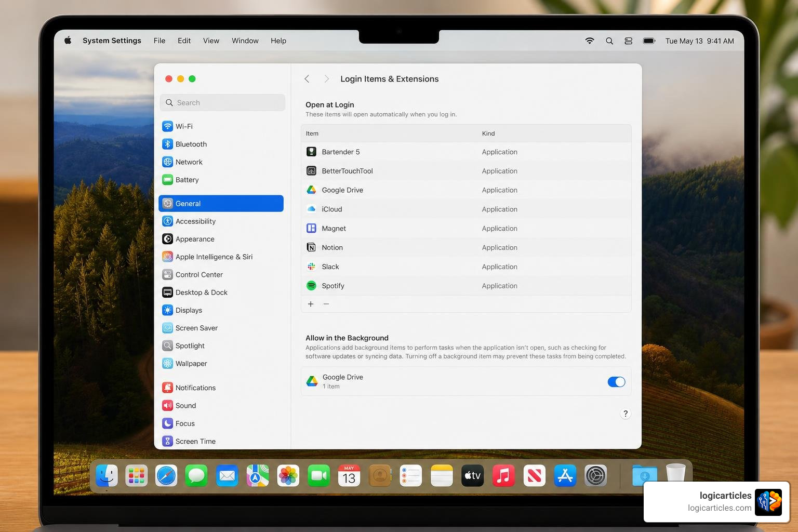Select the Slack login item
The width and height of the screenshot is (798, 532).
pyautogui.click(x=466, y=267)
